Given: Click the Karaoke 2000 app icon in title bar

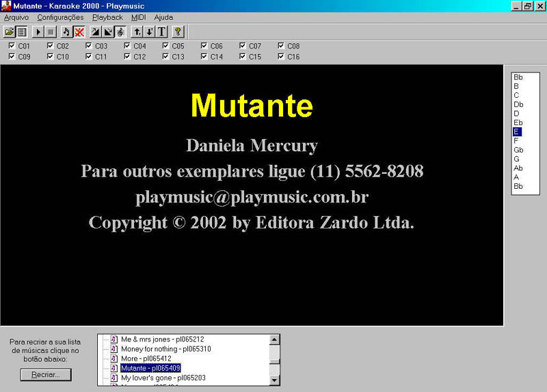Looking at the screenshot, I should [x=6, y=6].
